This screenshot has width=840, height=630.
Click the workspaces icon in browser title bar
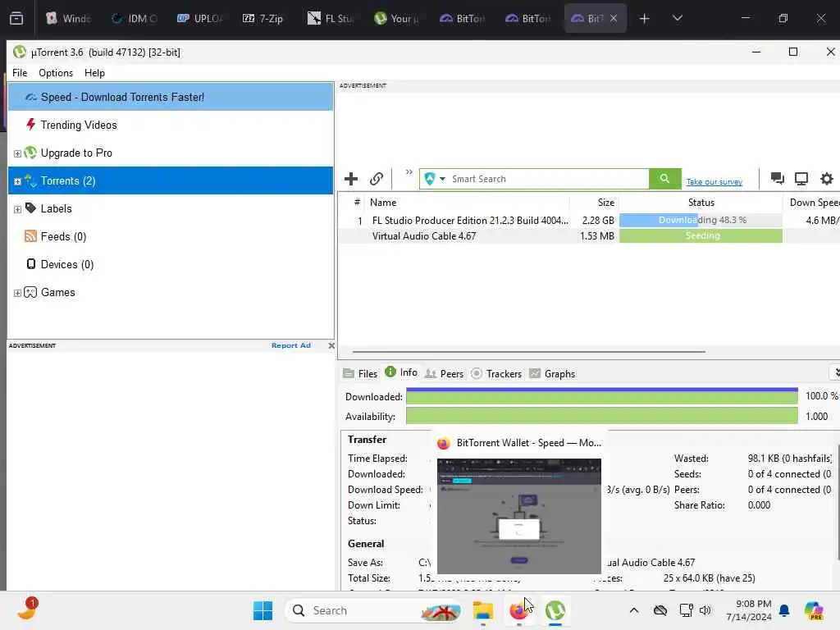16,18
